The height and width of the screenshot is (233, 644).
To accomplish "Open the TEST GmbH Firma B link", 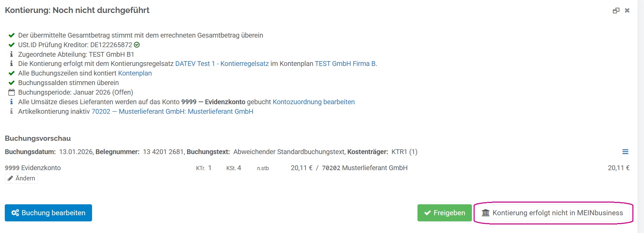I will (x=345, y=64).
